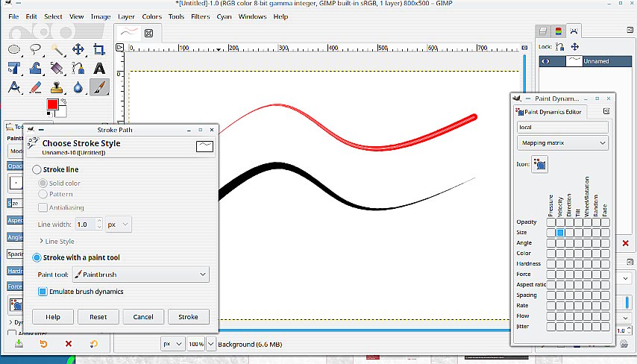Click the path strokes lock icon
Screen dimensions: 637x364
560,47
